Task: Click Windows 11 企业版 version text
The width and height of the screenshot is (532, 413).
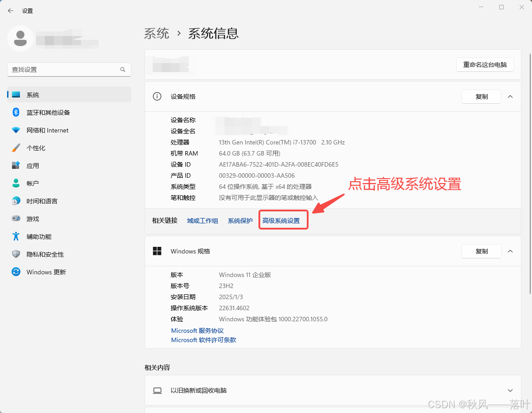Action: click(x=245, y=275)
